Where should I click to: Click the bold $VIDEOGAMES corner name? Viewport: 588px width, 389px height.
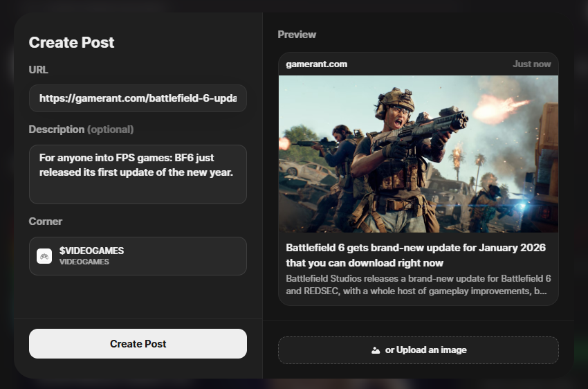[91, 251]
